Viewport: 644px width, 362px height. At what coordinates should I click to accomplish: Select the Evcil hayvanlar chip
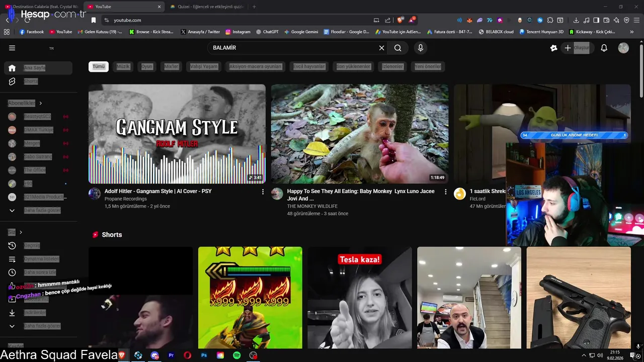(x=309, y=66)
